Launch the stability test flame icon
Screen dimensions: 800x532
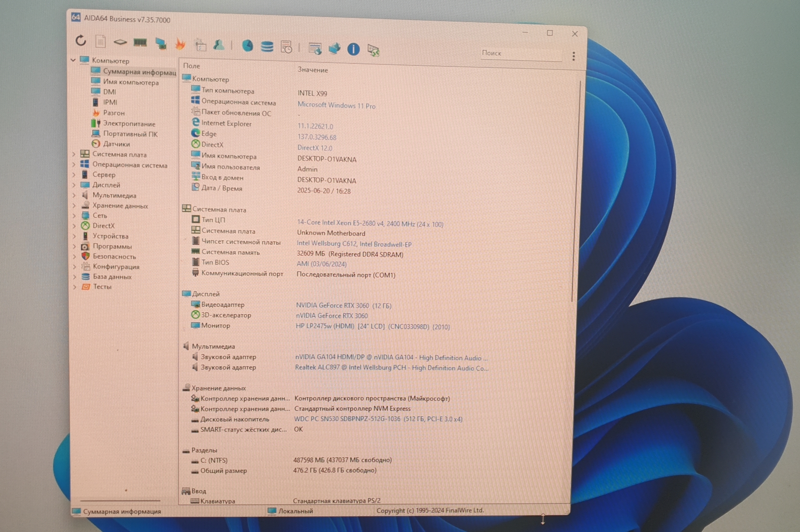click(180, 44)
